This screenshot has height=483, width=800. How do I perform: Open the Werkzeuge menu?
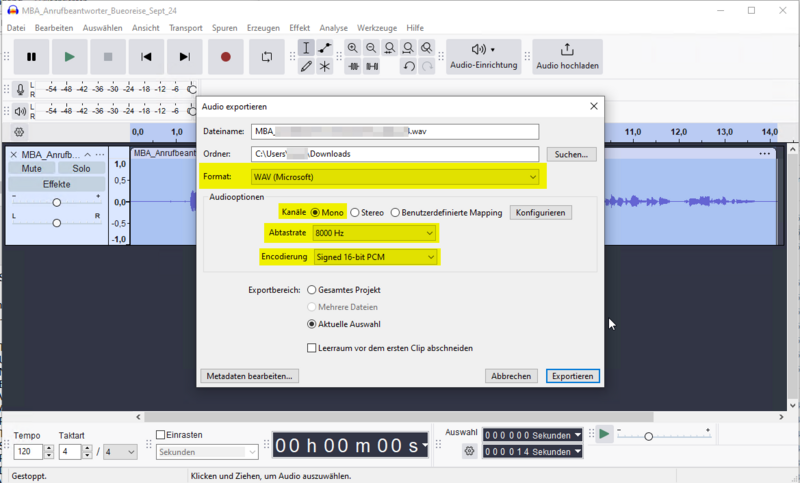(x=377, y=28)
